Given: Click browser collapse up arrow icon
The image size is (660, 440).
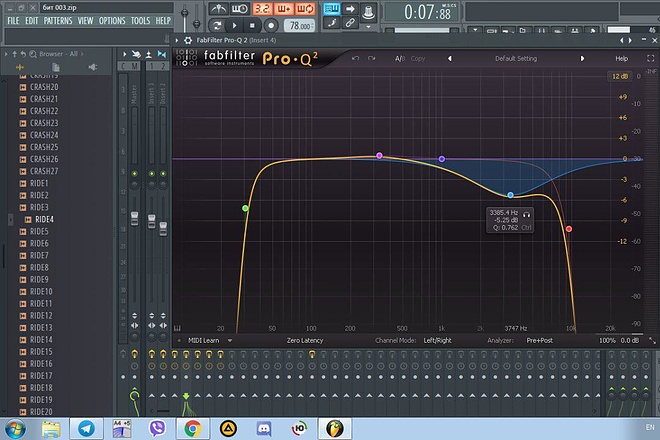Looking at the screenshot, I should point(15,54).
